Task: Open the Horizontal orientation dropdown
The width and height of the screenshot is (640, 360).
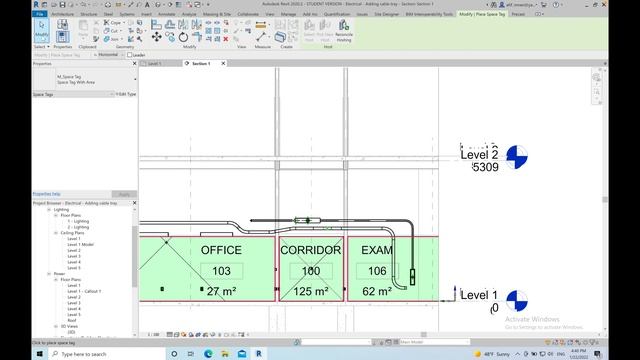Action: tap(110, 55)
